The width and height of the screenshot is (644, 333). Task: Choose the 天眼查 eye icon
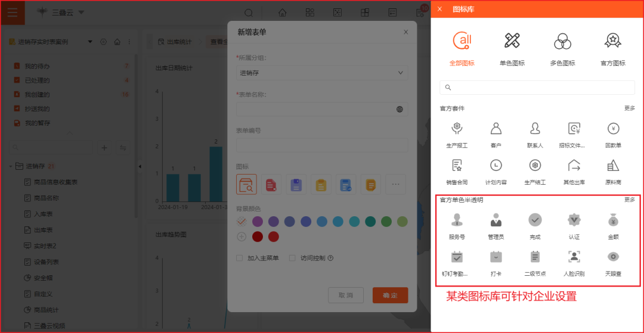(613, 257)
